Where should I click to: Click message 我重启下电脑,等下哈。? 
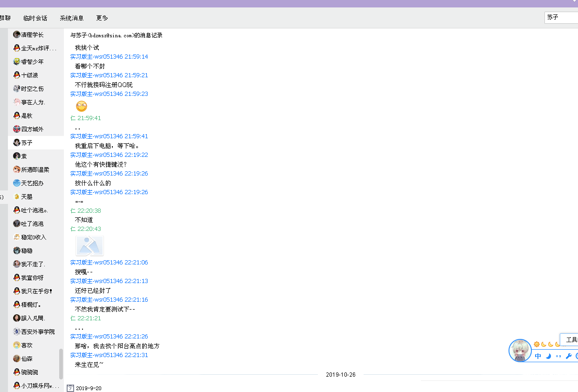coord(107,146)
